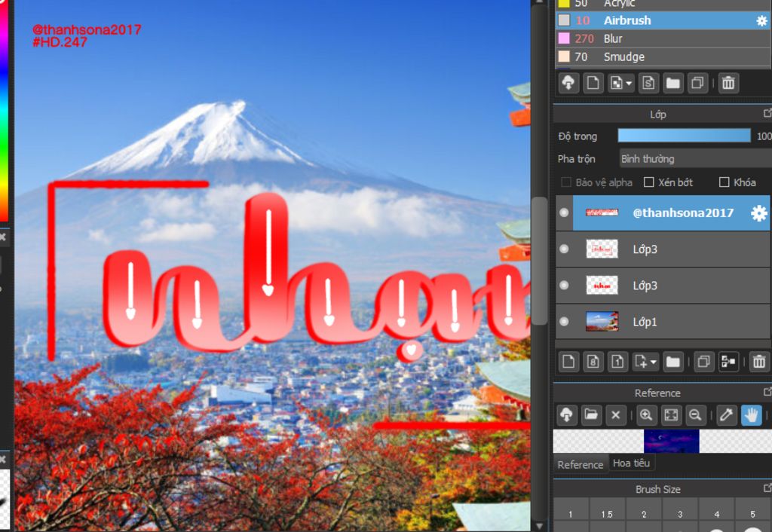This screenshot has width=772, height=532.
Task: Enable the Xén bớt clipping checkbox
Action: click(x=649, y=182)
